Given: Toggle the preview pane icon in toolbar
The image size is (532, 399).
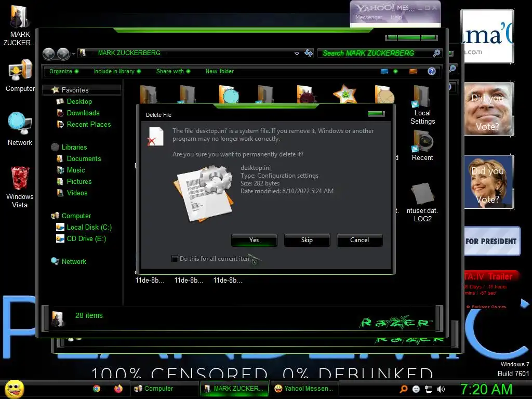Looking at the screenshot, I should (413, 71).
